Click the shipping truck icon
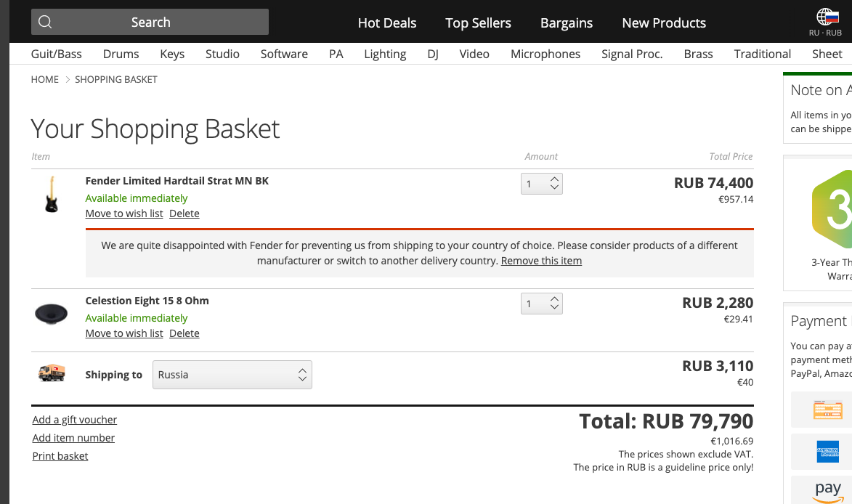The height and width of the screenshot is (504, 852). [52, 373]
